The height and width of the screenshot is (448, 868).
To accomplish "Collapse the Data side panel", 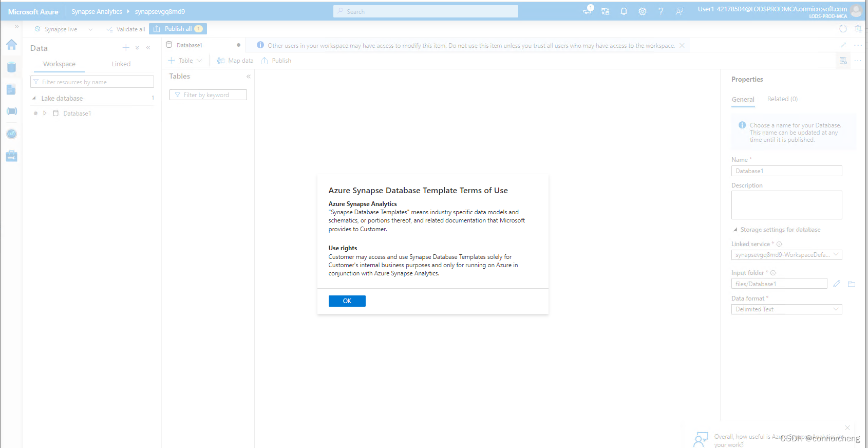I will coord(148,48).
